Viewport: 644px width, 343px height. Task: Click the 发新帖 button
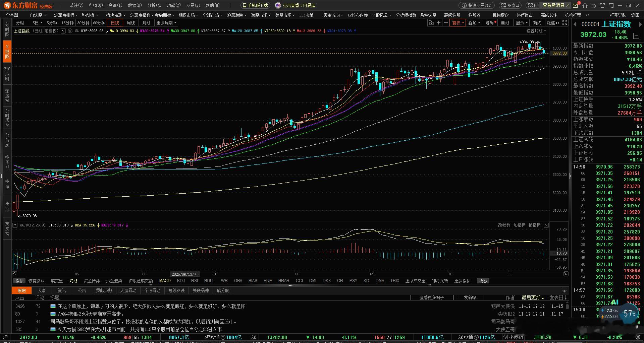[x=470, y=297]
